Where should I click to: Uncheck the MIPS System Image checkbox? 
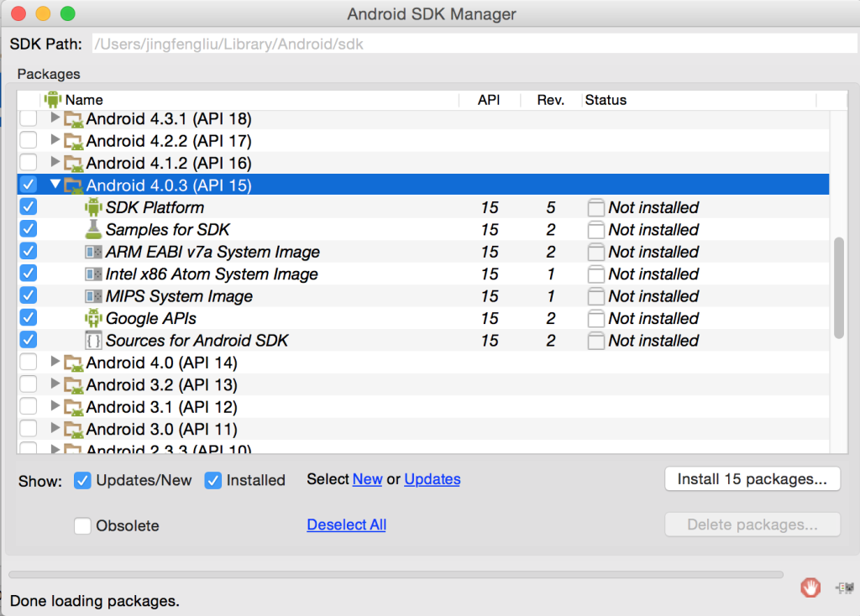(x=28, y=295)
